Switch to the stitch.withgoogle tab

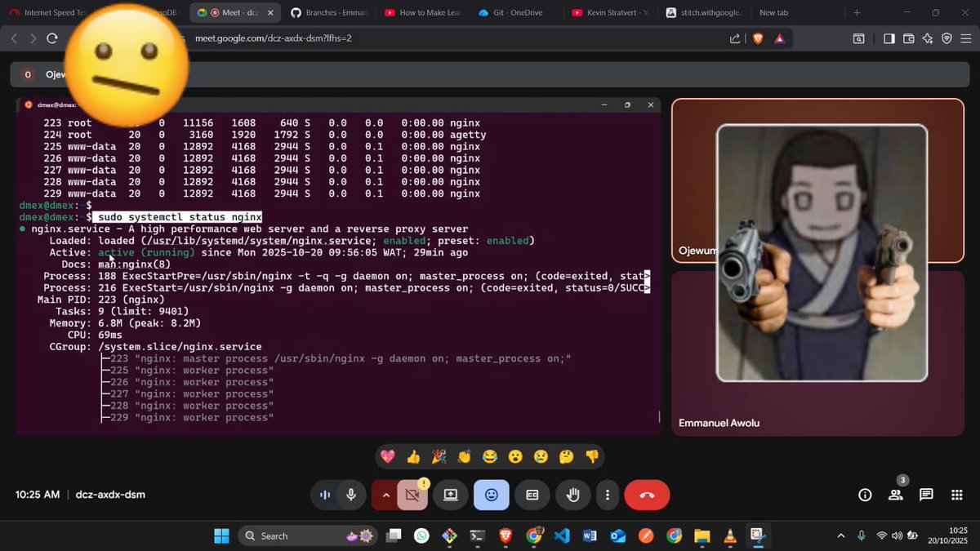pos(706,12)
